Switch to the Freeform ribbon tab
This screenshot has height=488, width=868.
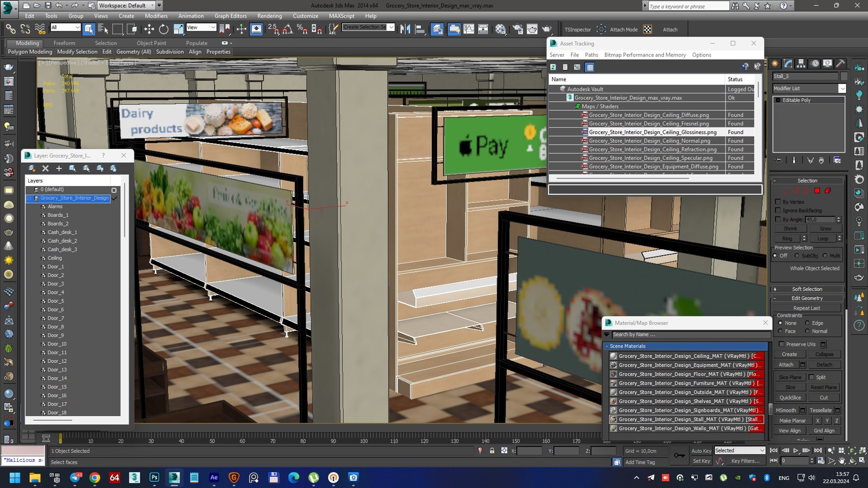coord(64,43)
